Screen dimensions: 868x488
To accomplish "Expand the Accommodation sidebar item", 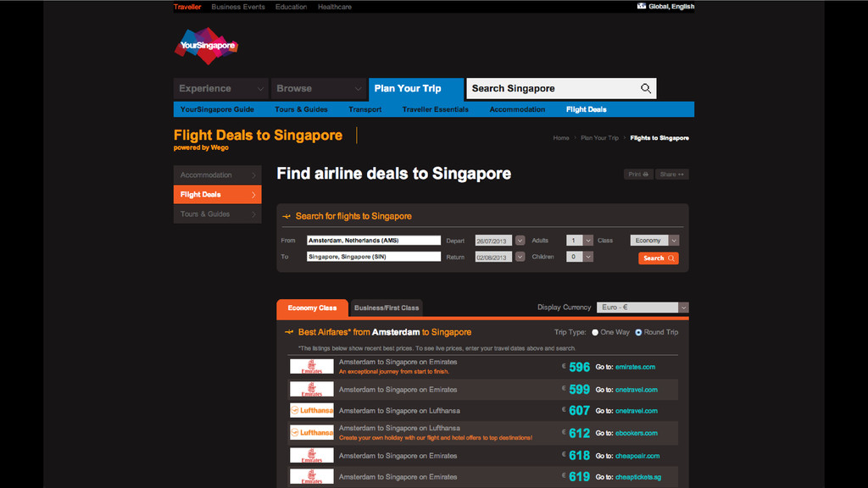I will pyautogui.click(x=218, y=175).
